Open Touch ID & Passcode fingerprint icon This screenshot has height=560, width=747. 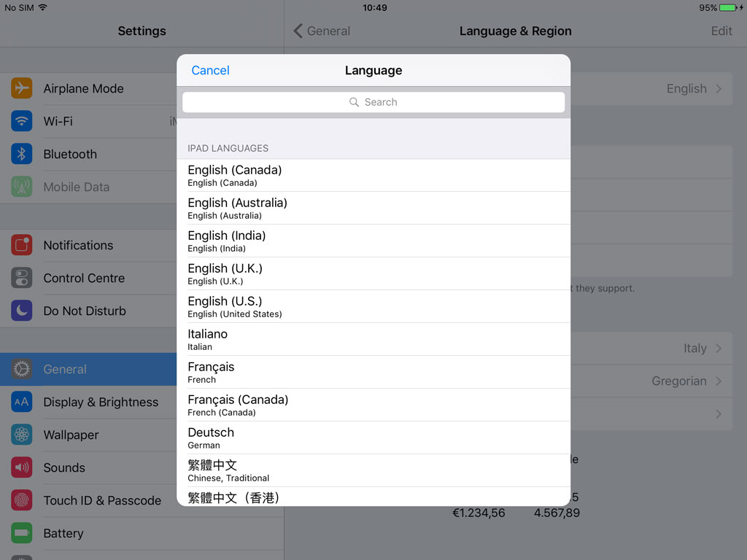[22, 500]
